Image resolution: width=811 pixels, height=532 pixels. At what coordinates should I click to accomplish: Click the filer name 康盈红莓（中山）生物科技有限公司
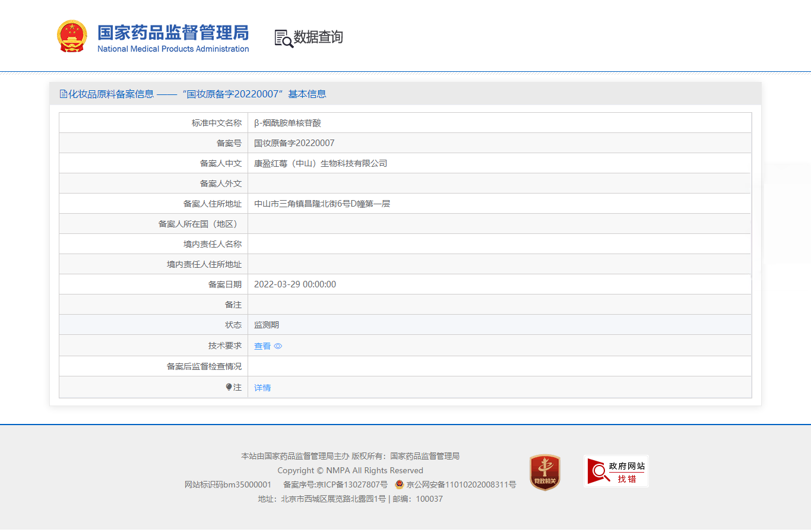320,163
